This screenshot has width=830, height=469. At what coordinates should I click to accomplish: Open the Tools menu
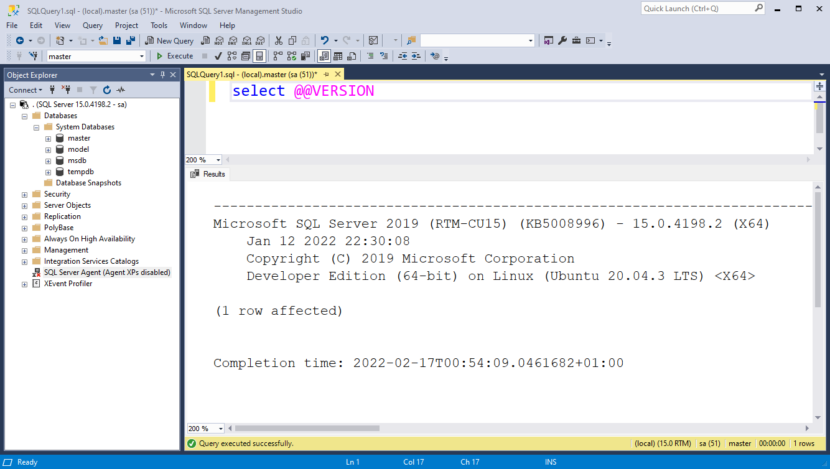click(x=158, y=25)
